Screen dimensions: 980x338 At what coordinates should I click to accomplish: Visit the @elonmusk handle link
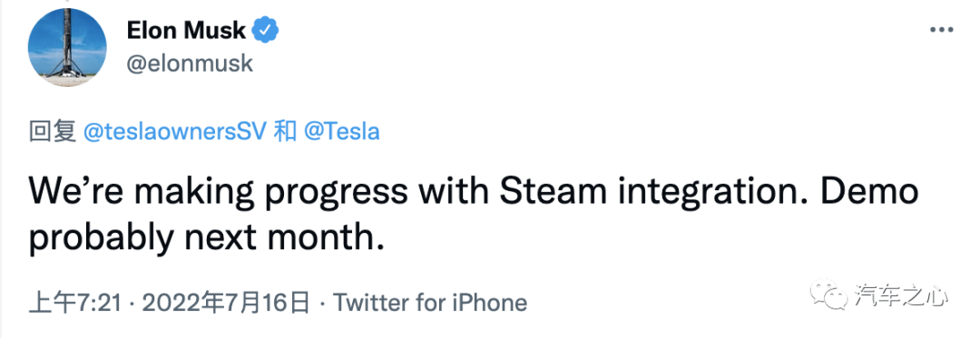190,63
